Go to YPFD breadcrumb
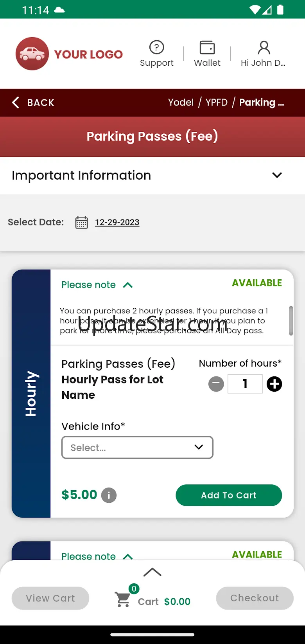The image size is (305, 644). 216,103
